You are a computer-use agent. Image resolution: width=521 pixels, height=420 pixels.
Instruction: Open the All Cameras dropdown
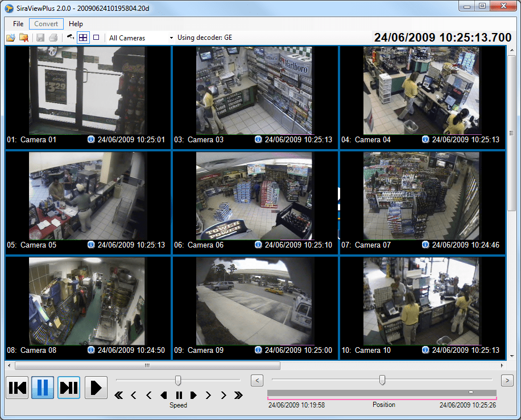tap(141, 38)
